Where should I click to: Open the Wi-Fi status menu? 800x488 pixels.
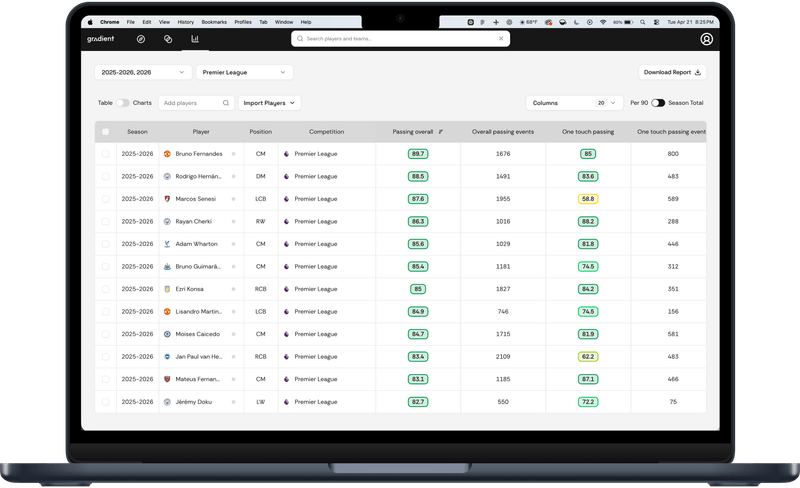pyautogui.click(x=603, y=22)
